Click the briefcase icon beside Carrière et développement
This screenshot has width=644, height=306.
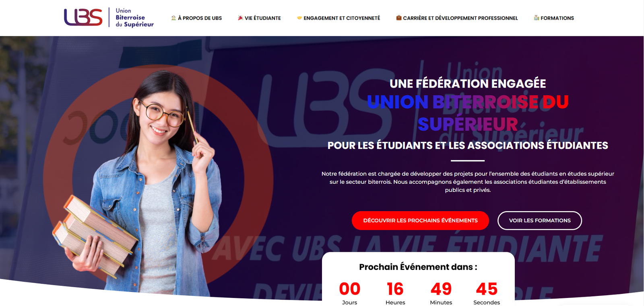(399, 18)
